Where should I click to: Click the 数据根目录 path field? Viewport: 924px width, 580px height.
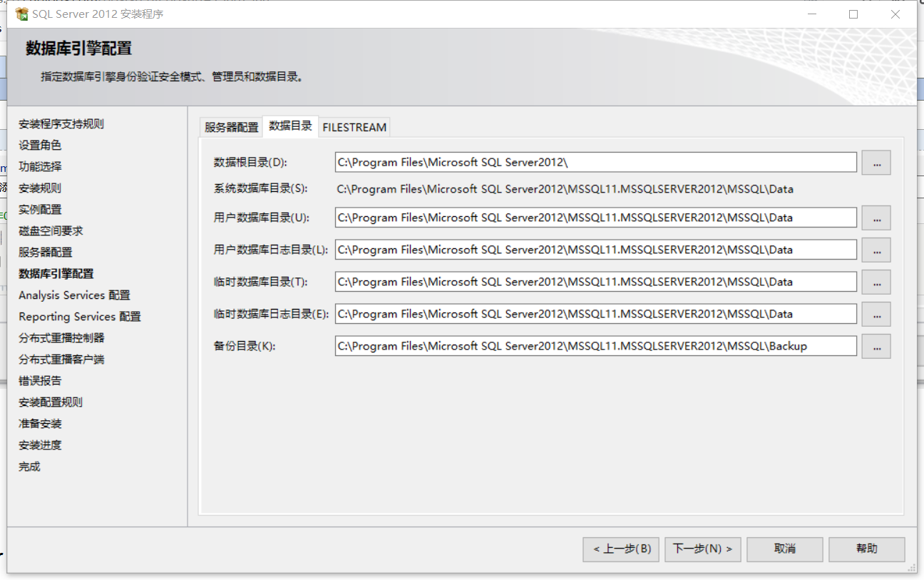pos(595,163)
